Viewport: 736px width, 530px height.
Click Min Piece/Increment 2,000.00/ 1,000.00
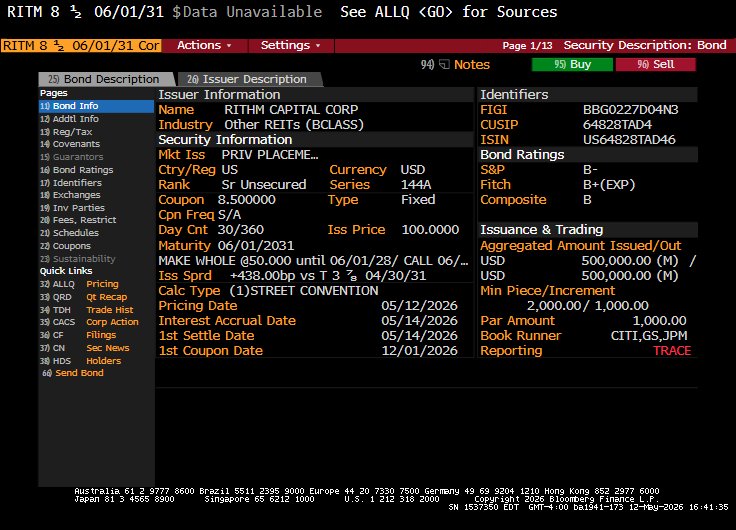point(588,306)
